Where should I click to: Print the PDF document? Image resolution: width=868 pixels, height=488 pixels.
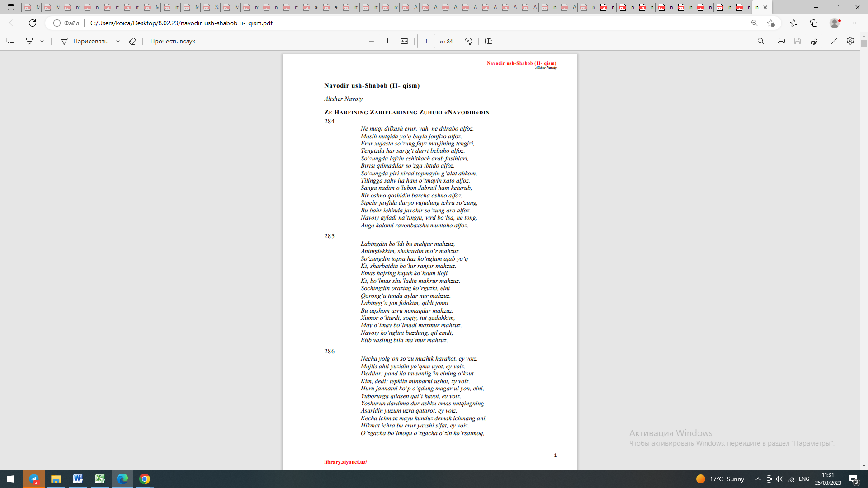tap(781, 41)
